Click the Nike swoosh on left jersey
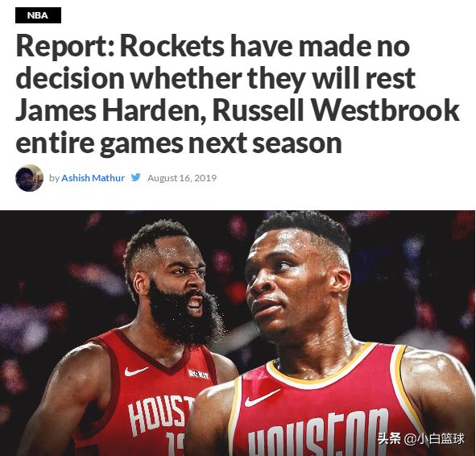Viewport: 476px width, 456px height. click(x=135, y=371)
